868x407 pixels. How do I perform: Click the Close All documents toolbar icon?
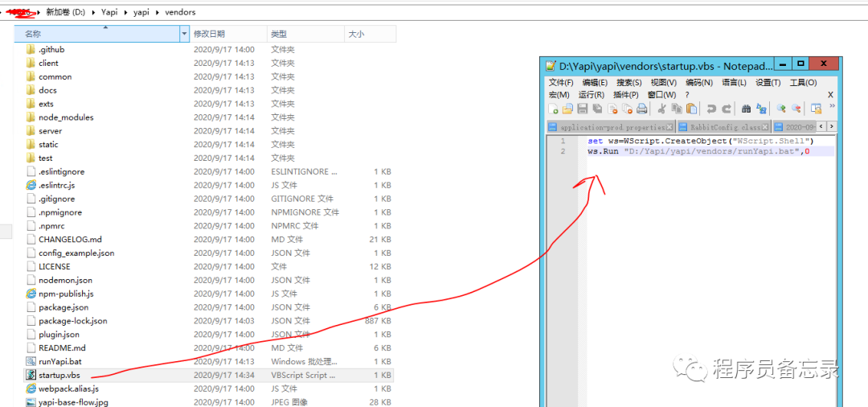pyautogui.click(x=627, y=109)
